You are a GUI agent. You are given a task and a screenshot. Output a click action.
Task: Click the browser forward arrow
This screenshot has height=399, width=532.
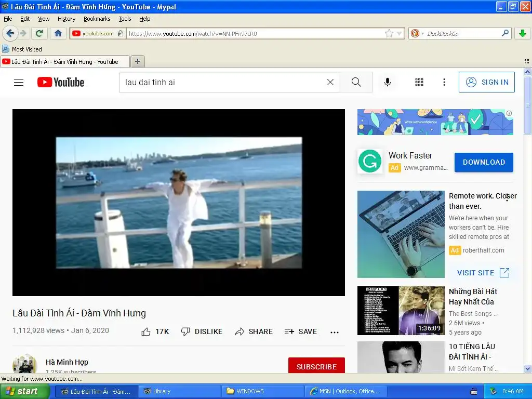coord(23,33)
